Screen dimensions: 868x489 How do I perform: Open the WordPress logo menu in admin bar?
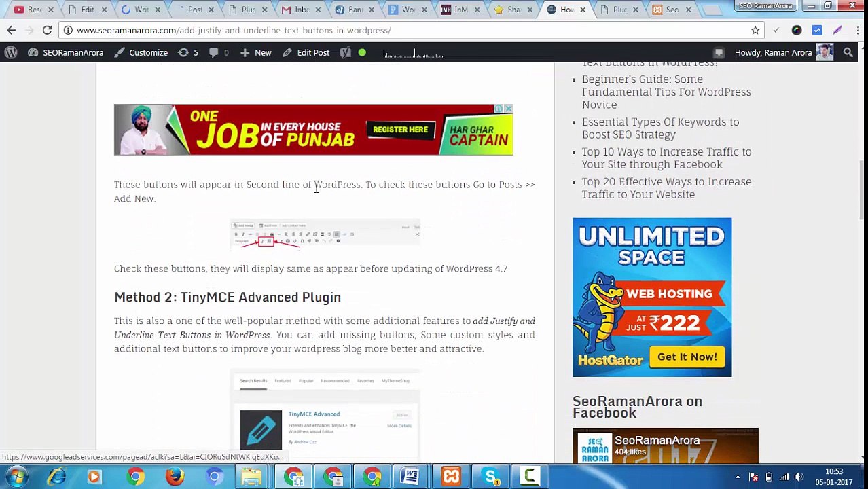pyautogui.click(x=10, y=52)
